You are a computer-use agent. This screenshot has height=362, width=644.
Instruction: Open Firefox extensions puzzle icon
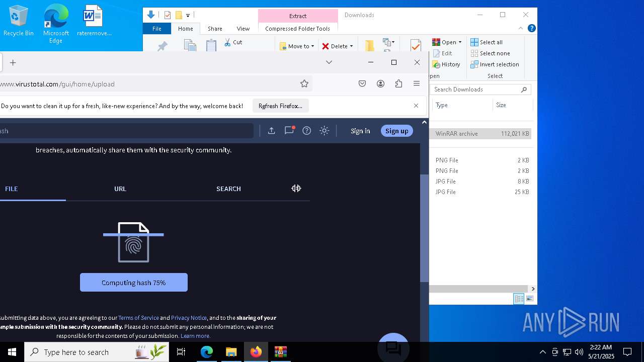[398, 84]
